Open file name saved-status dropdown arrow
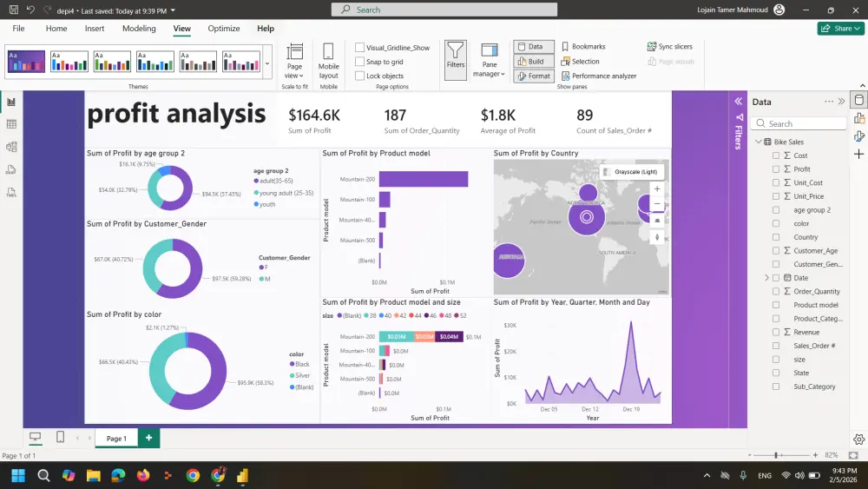 (173, 10)
